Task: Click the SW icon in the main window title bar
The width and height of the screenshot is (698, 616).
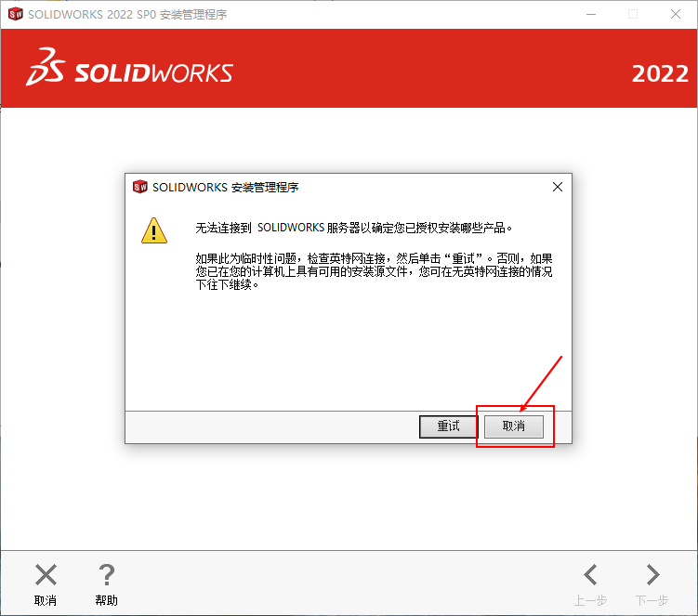Action: (16, 14)
